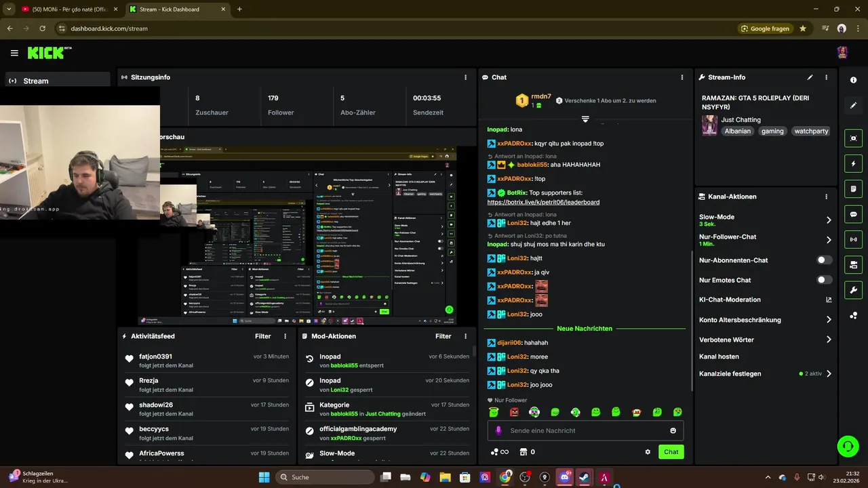Viewport: 868px width, 488px height.
Task: Click the Google fragen button
Action: (x=765, y=28)
